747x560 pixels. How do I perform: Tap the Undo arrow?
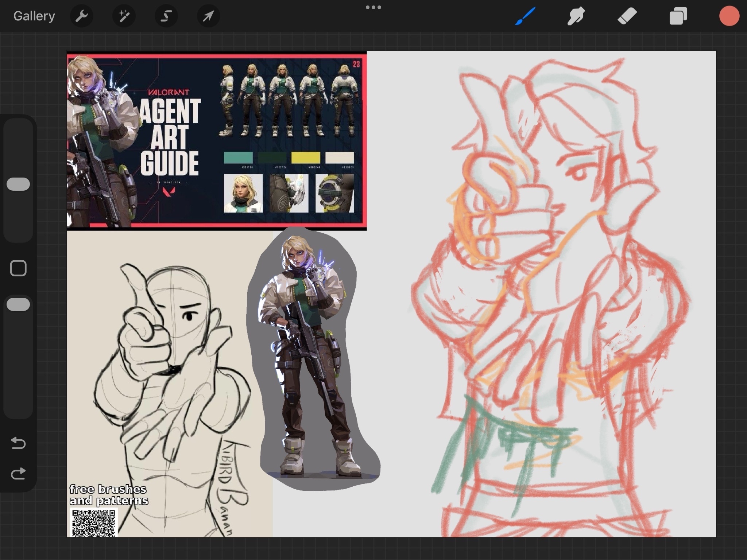coord(18,443)
